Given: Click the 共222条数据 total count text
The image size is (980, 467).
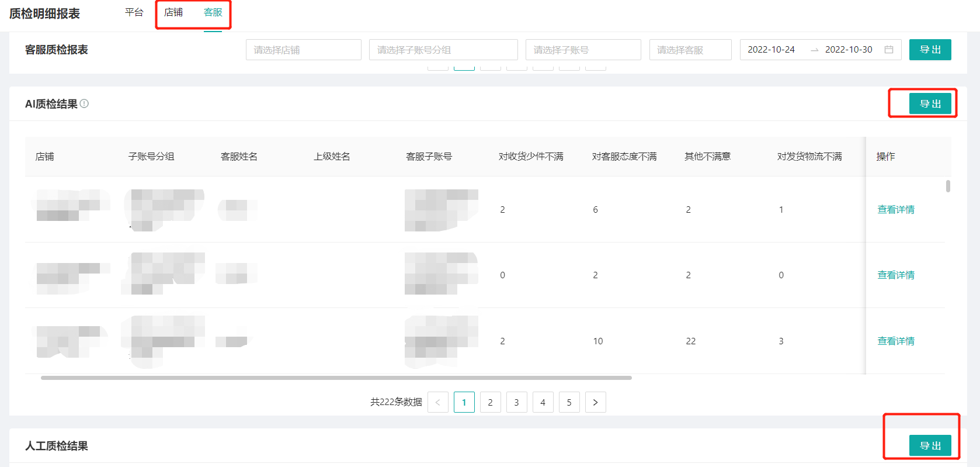Looking at the screenshot, I should pyautogui.click(x=396, y=402).
